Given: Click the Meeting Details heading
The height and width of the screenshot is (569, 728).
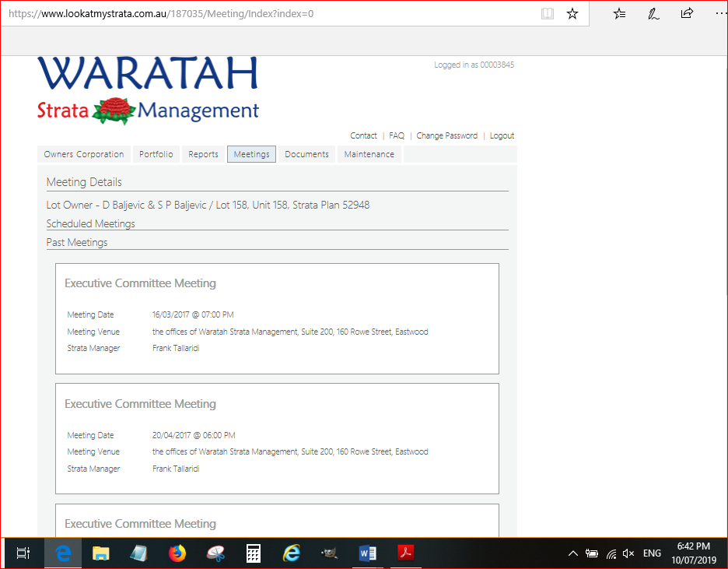Looking at the screenshot, I should click(84, 182).
